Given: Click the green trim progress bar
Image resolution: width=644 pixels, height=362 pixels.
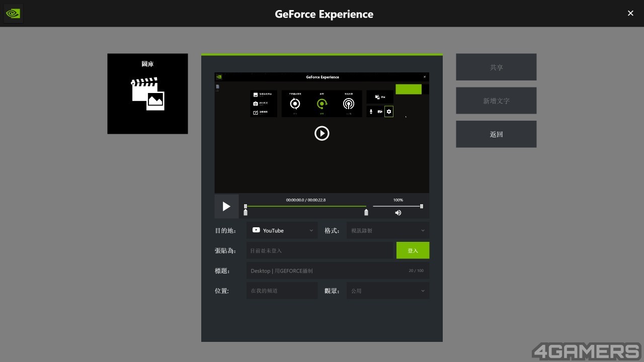Looking at the screenshot, I should (x=306, y=206).
